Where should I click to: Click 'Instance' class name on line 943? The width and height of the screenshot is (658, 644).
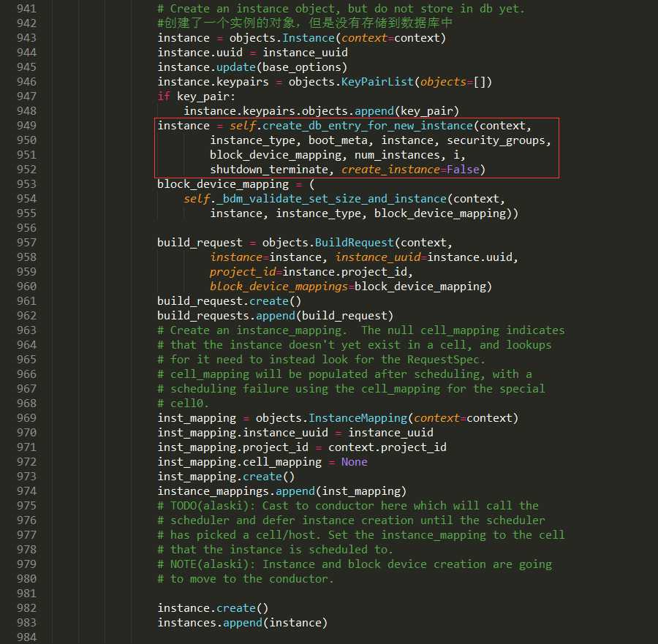(309, 38)
